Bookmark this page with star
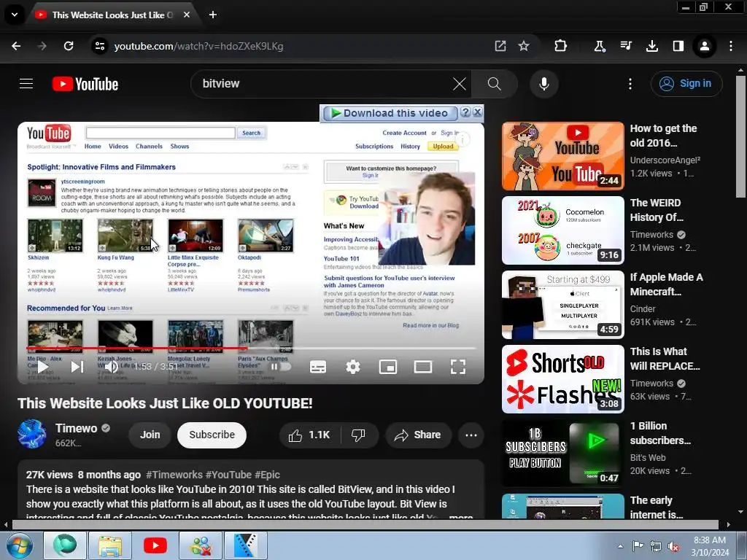 (x=524, y=46)
